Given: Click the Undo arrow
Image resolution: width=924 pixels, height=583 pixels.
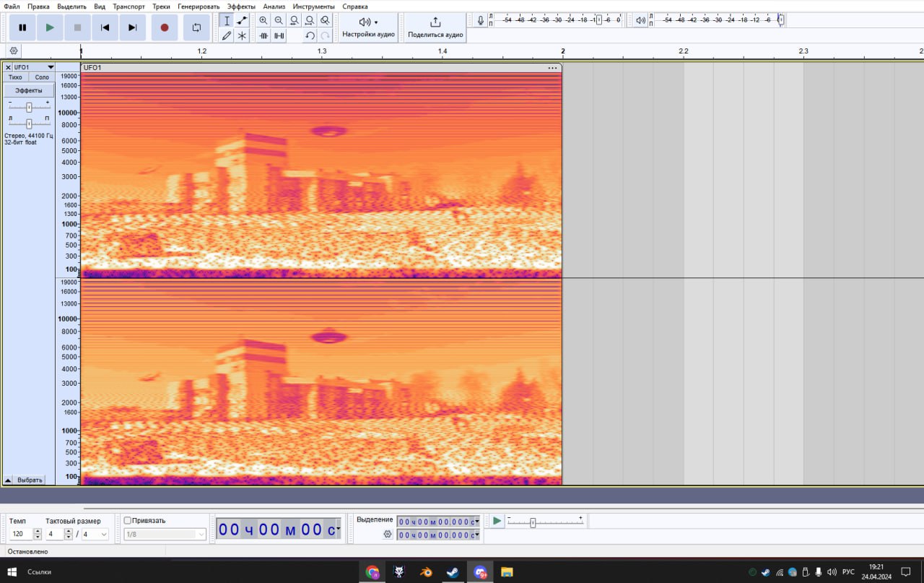Looking at the screenshot, I should pyautogui.click(x=310, y=35).
